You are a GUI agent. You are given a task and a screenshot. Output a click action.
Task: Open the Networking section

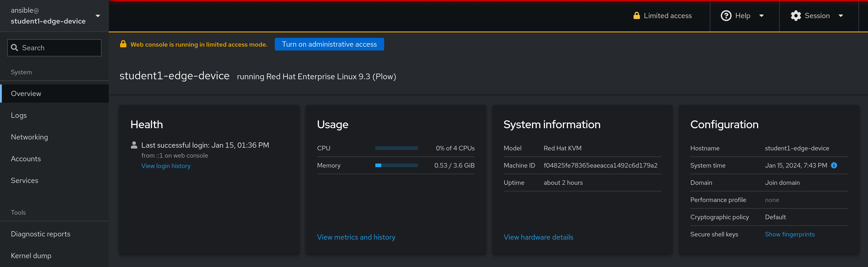point(55,137)
